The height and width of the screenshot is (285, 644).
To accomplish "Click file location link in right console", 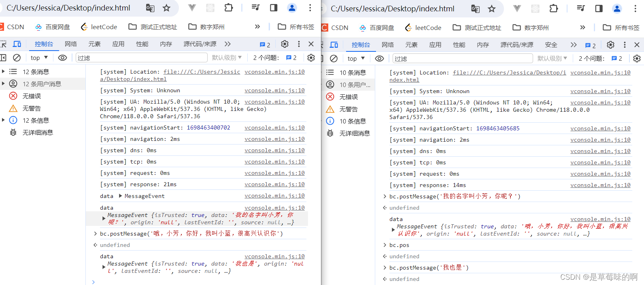I will coord(509,73).
